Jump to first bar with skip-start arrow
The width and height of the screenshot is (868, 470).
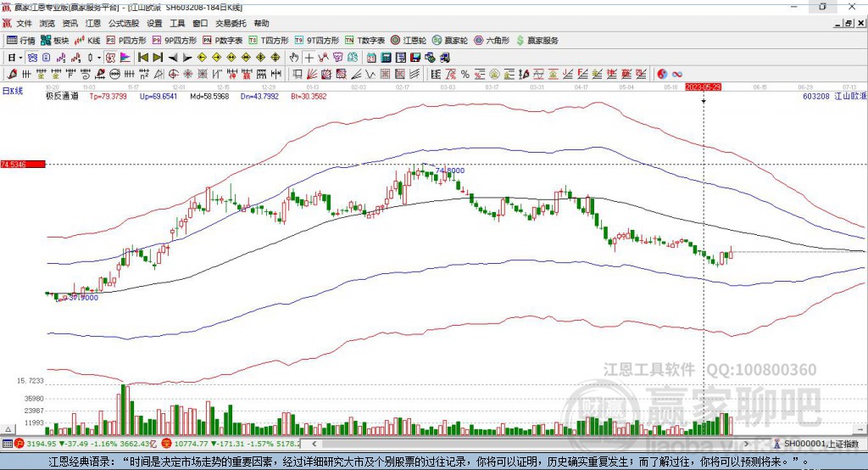pos(142,58)
